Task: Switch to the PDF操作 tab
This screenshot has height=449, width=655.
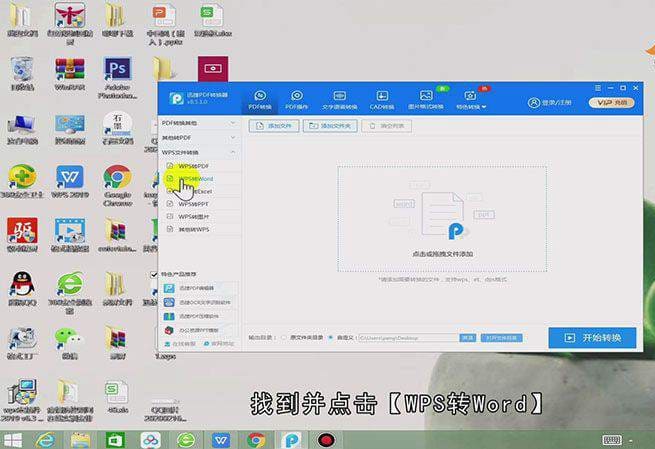Action: (x=297, y=100)
